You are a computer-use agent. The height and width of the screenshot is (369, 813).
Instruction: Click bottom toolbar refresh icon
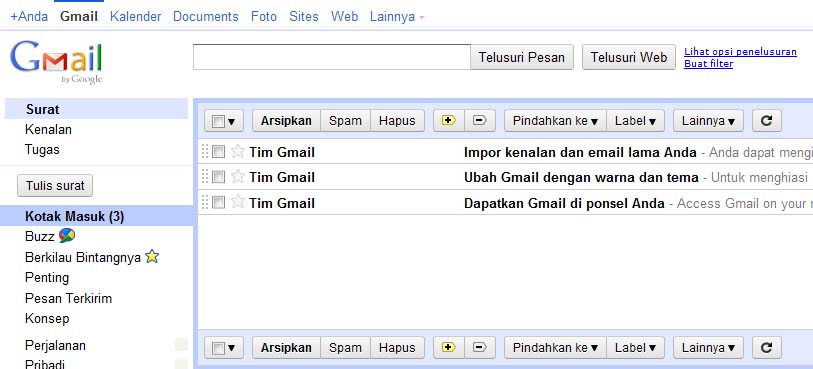tap(766, 348)
